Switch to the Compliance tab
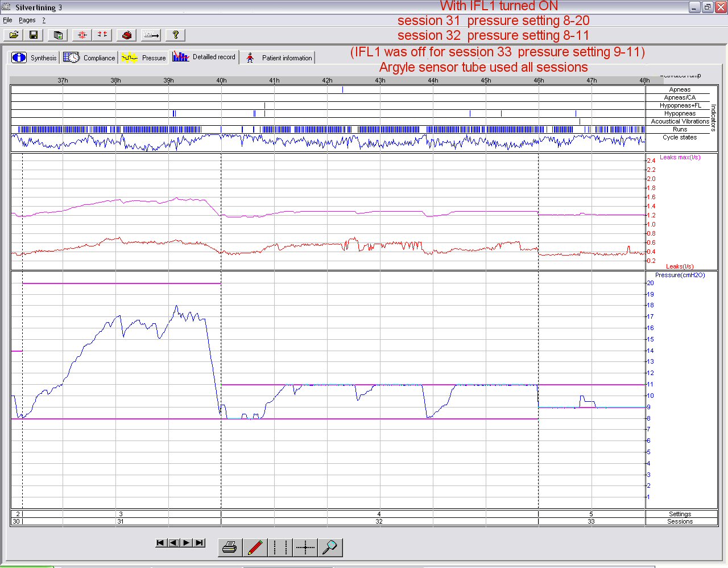This screenshot has height=568, width=728. (x=89, y=57)
